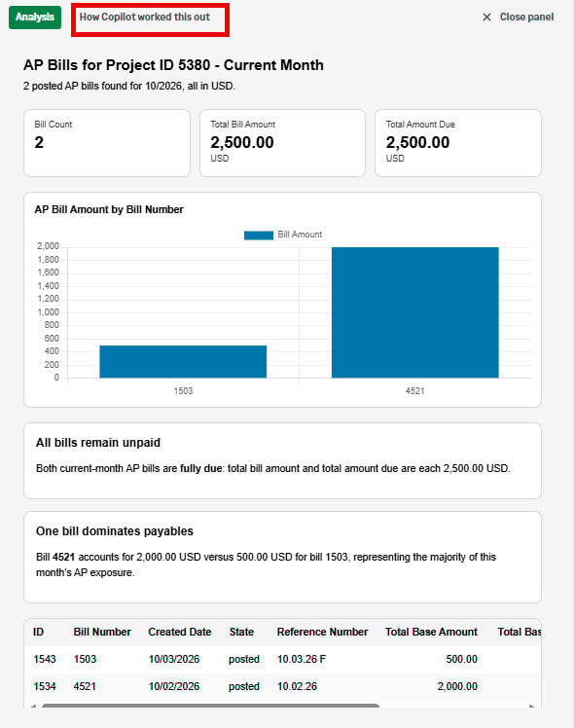Click Bill Number 4521 in the table
Image resolution: width=575 pixels, height=728 pixels.
click(x=85, y=686)
